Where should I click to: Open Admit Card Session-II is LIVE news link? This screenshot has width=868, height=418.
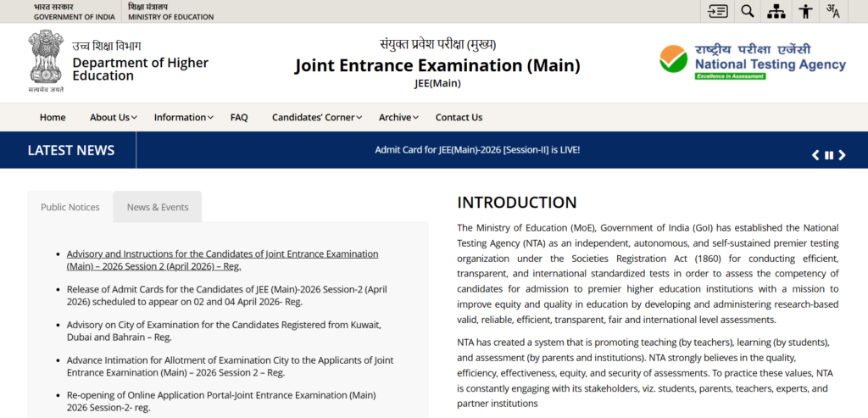coord(477,150)
